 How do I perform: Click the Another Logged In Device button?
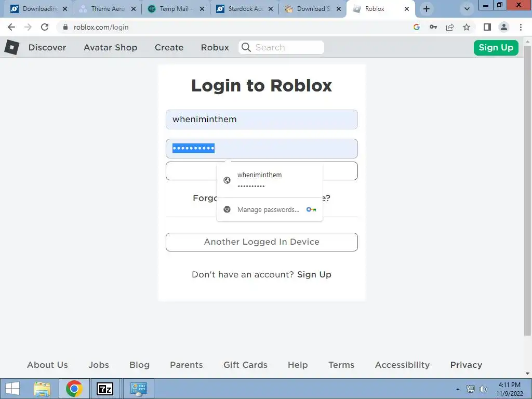click(x=262, y=242)
